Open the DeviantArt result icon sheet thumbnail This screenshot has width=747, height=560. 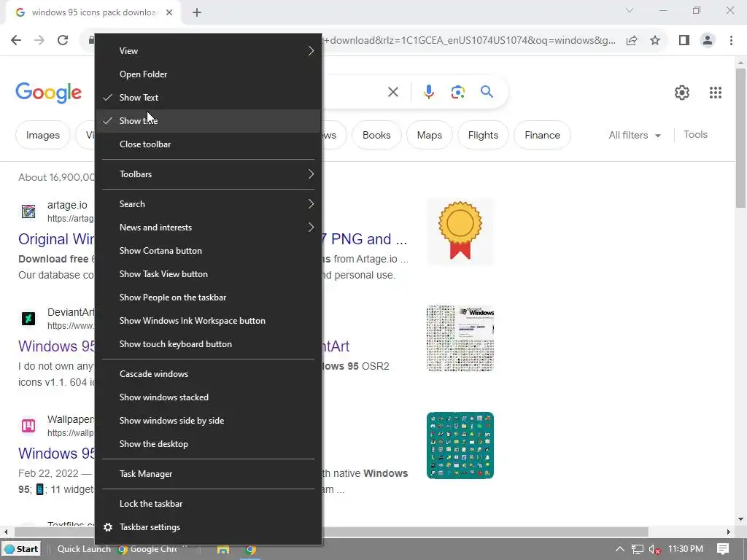(x=460, y=338)
